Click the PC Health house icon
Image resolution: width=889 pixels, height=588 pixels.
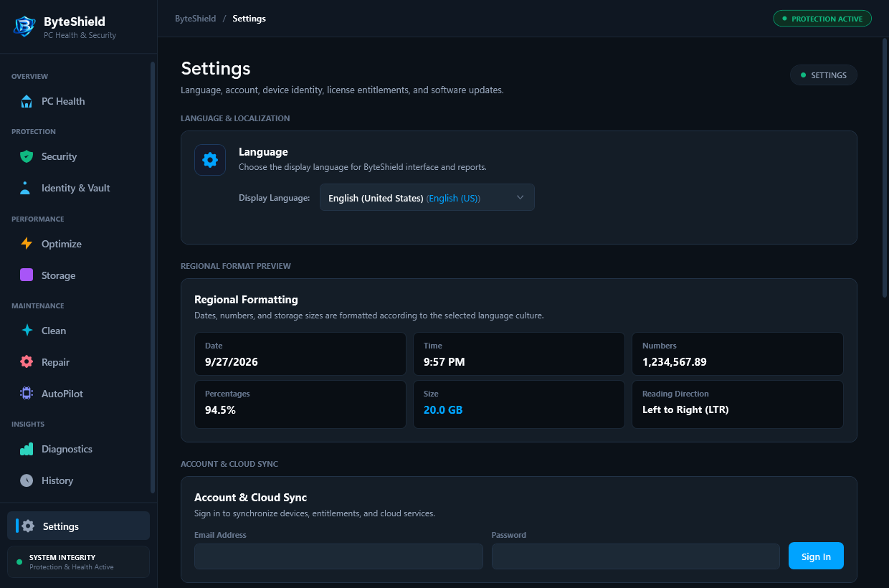(27, 101)
